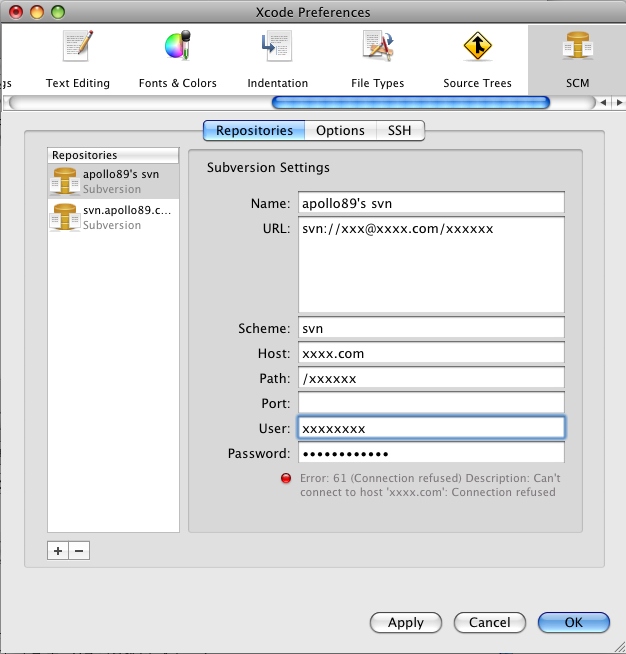Viewport: 626px width, 654px height.
Task: Add a new repository with plus button
Action: 58,550
